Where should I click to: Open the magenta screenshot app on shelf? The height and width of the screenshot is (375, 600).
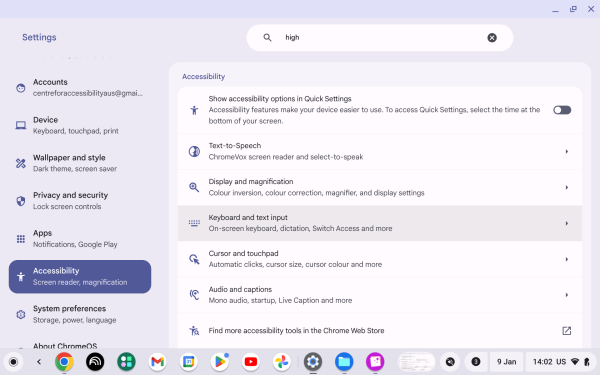coord(375,362)
